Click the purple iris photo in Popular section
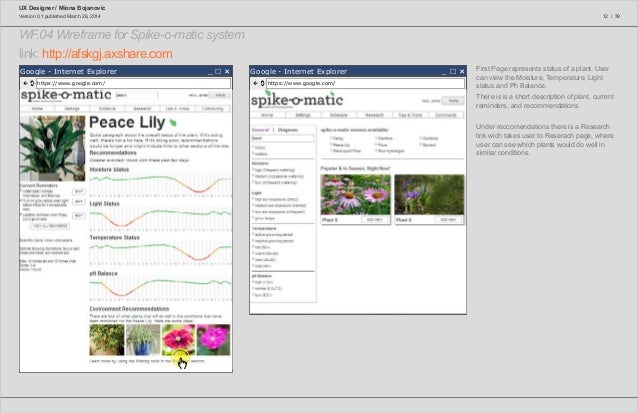This screenshot has width=638, height=413. click(429, 194)
